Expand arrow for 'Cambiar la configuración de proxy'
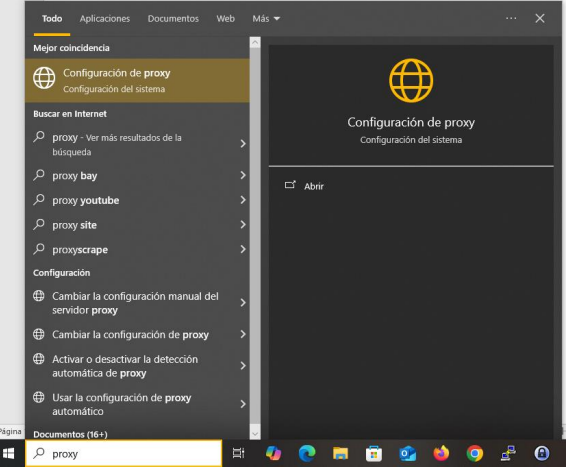 (x=243, y=334)
